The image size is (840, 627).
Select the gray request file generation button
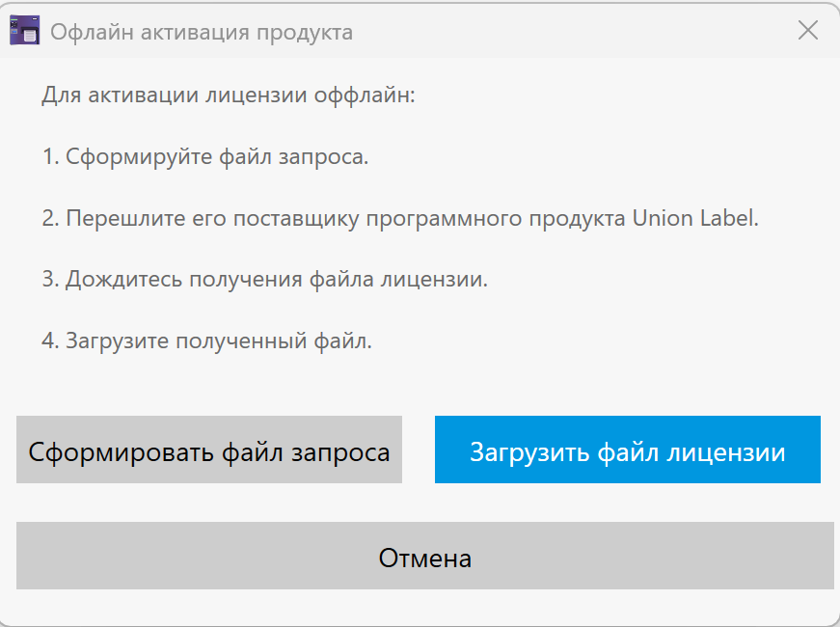(x=208, y=449)
